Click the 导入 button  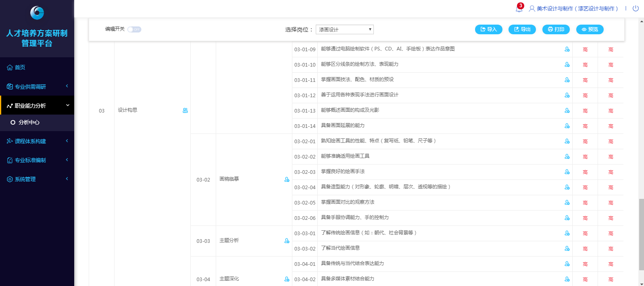click(488, 29)
